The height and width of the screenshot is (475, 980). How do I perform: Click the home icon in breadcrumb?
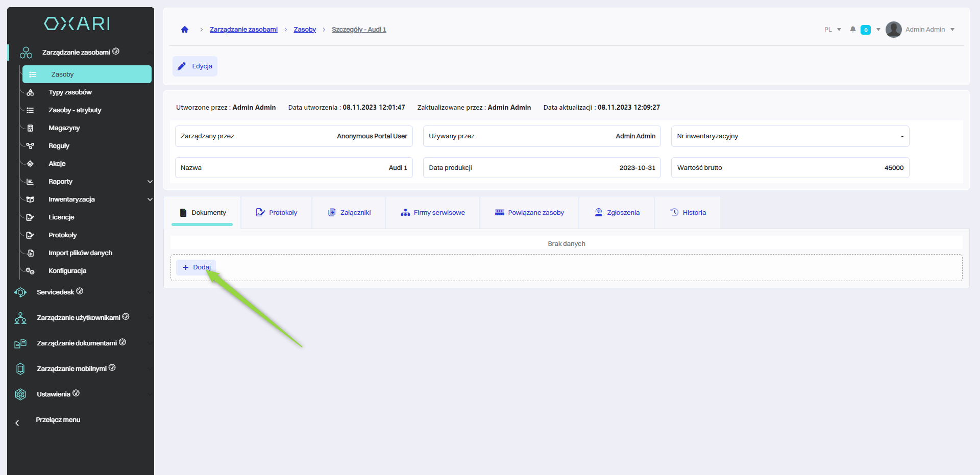(x=185, y=30)
